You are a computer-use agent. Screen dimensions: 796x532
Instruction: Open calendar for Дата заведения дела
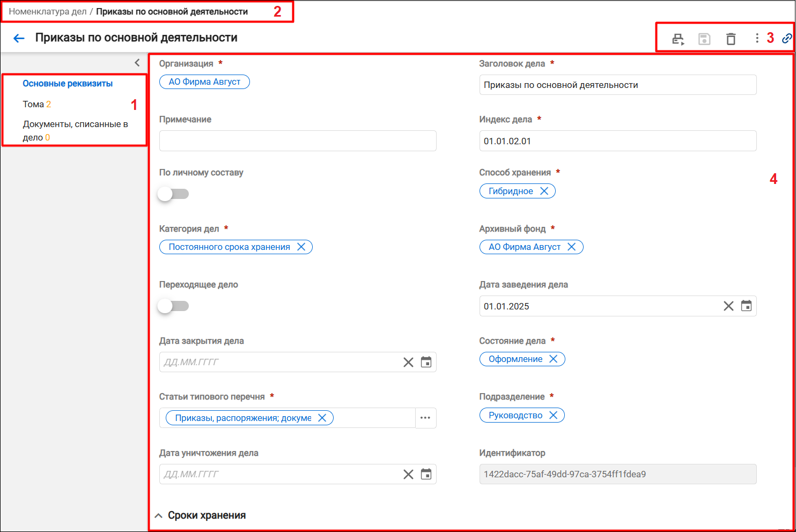pyautogui.click(x=746, y=306)
